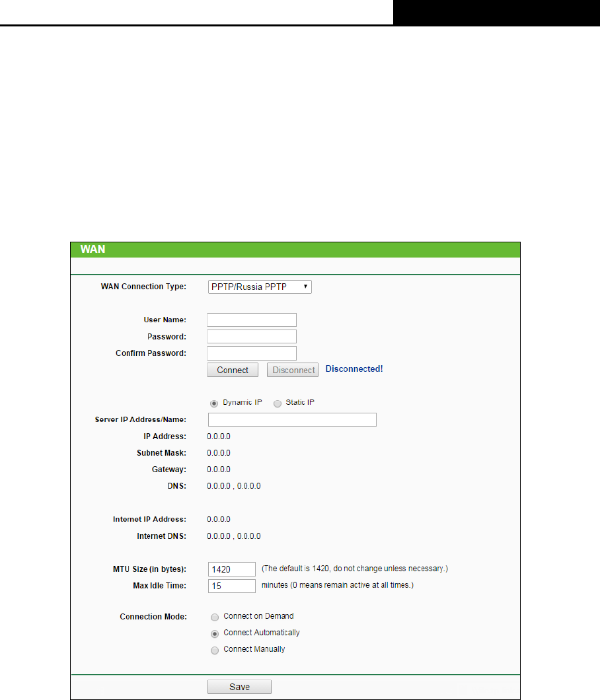The width and height of the screenshot is (600, 700).
Task: Click the IP Address value 0.0.0.0
Action: point(219,436)
